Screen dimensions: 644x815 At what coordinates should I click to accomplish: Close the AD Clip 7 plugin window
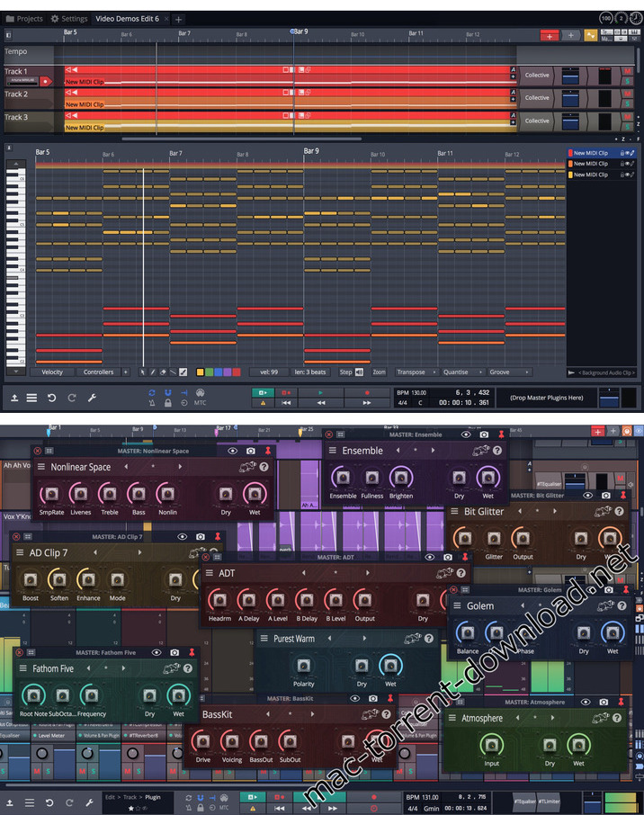pos(15,536)
